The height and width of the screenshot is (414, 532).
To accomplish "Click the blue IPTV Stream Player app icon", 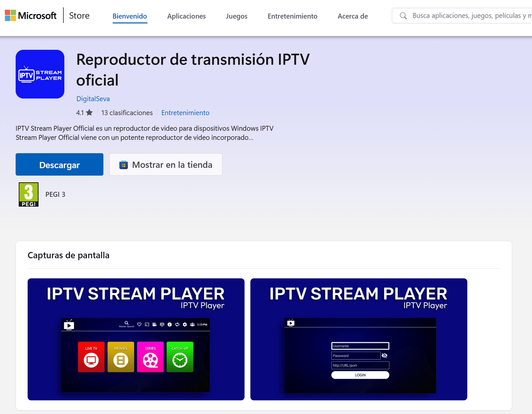I will pos(40,74).
